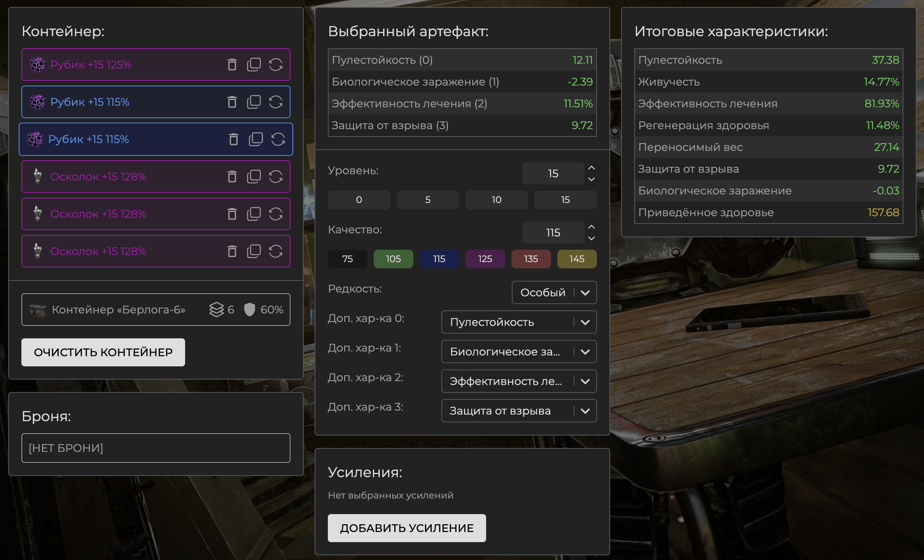This screenshot has height=560, width=924.
Task: Click the slot count layers icon
Action: tap(217, 310)
